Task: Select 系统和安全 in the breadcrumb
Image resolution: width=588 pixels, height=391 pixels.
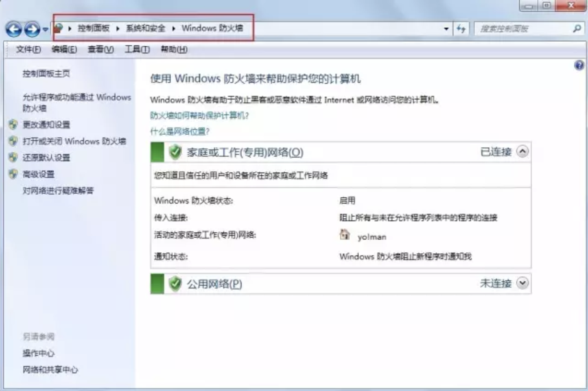Action: (x=145, y=28)
